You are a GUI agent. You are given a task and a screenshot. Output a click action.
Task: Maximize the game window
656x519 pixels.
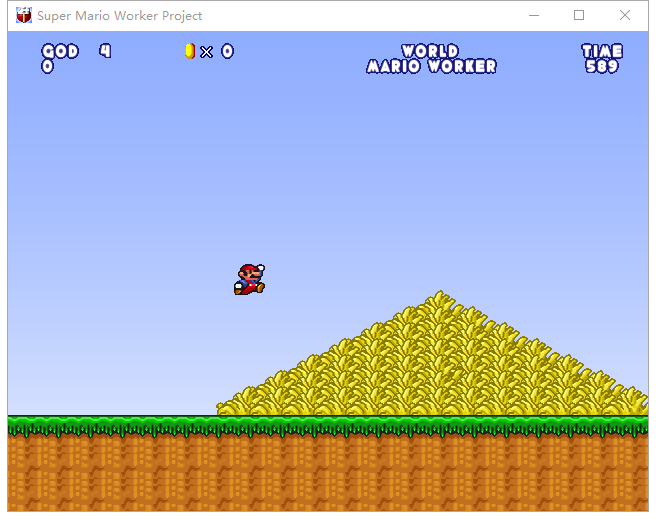pos(579,15)
